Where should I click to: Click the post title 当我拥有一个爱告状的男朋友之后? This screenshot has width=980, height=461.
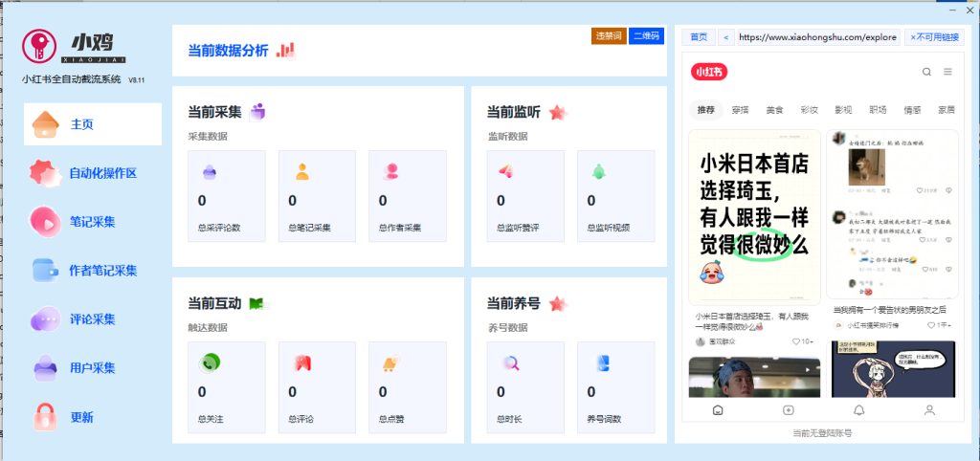pyautogui.click(x=889, y=310)
